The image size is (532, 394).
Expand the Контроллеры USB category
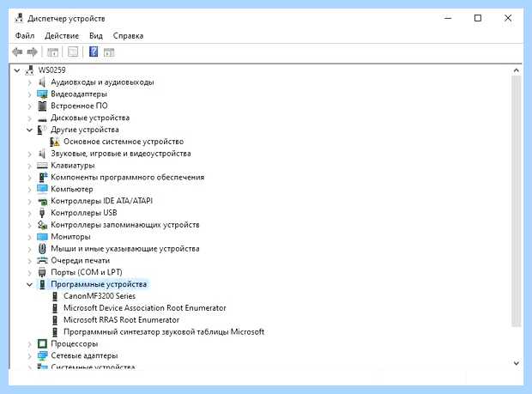[29, 214]
